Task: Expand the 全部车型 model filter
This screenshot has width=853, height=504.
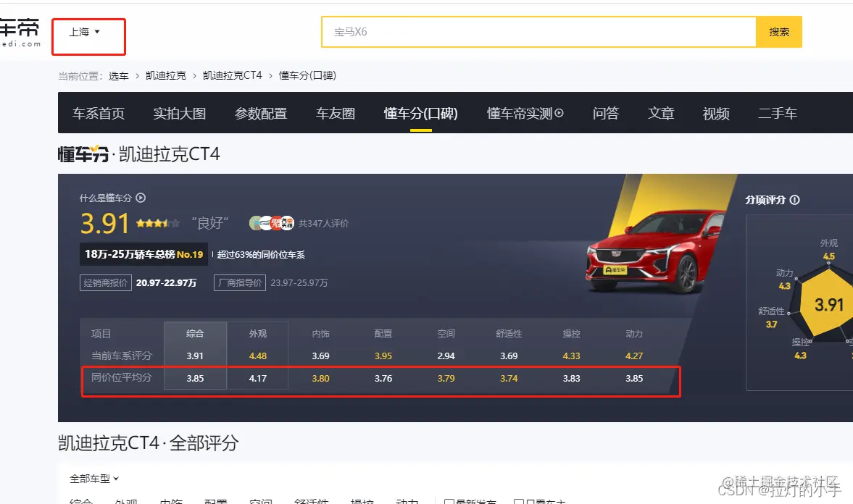Action: 92,478
